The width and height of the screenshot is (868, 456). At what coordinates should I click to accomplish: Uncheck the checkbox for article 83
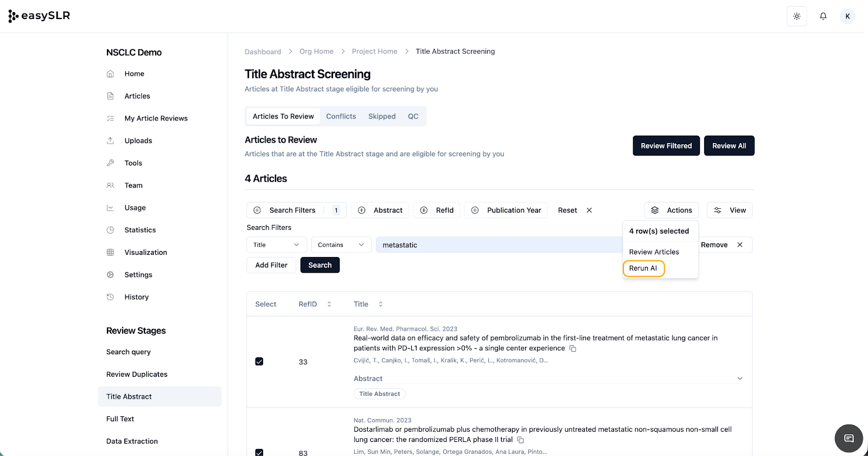259,452
